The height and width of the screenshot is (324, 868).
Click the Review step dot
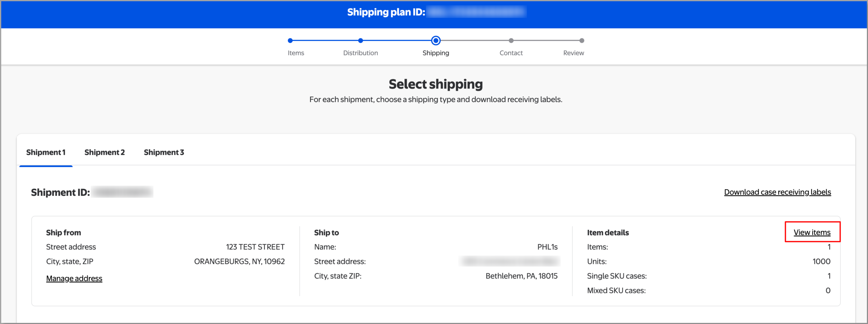pyautogui.click(x=582, y=41)
